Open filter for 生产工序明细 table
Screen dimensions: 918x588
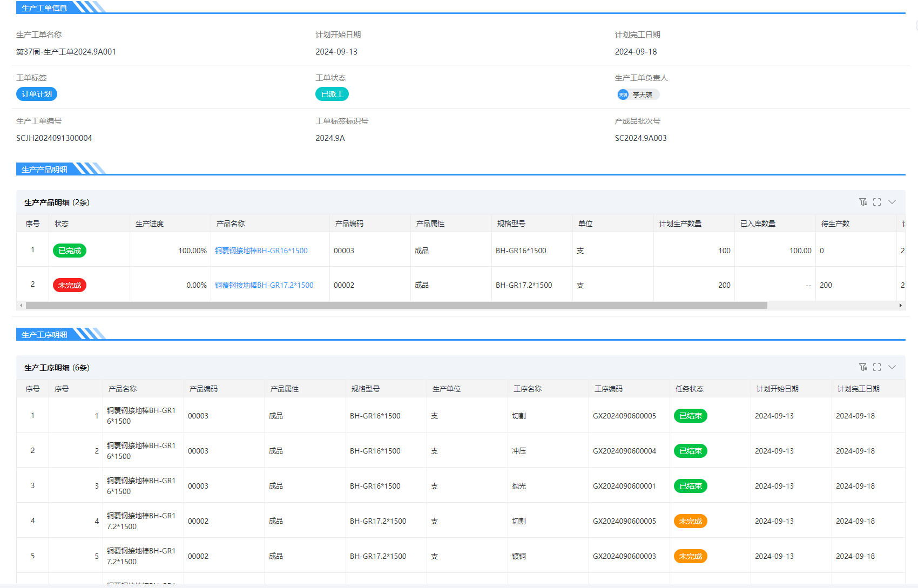point(862,367)
